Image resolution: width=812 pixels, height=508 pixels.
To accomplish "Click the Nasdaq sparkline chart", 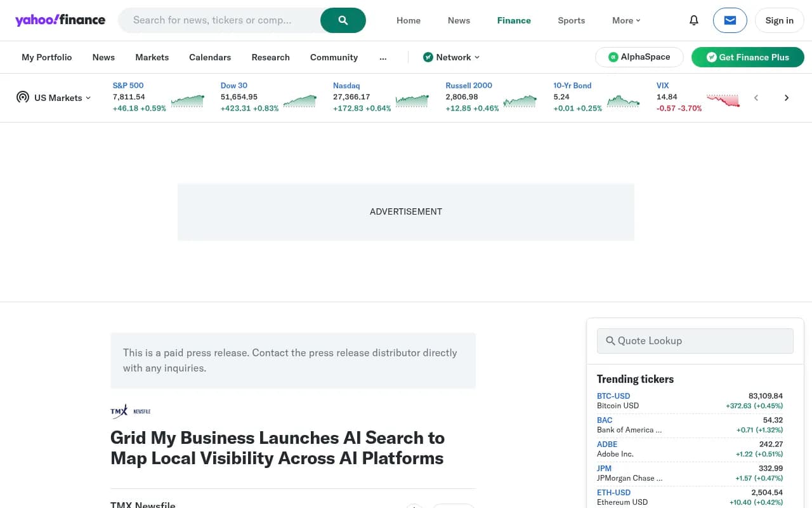I will click(x=412, y=101).
